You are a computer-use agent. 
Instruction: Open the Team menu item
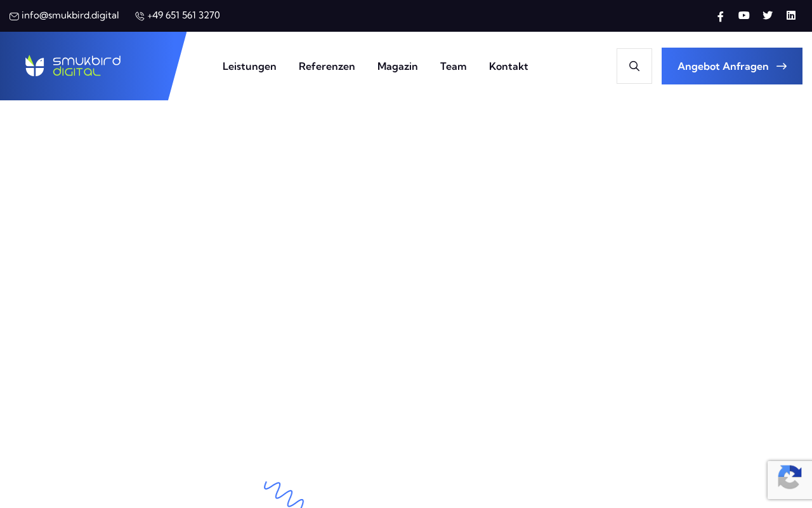[x=454, y=66]
